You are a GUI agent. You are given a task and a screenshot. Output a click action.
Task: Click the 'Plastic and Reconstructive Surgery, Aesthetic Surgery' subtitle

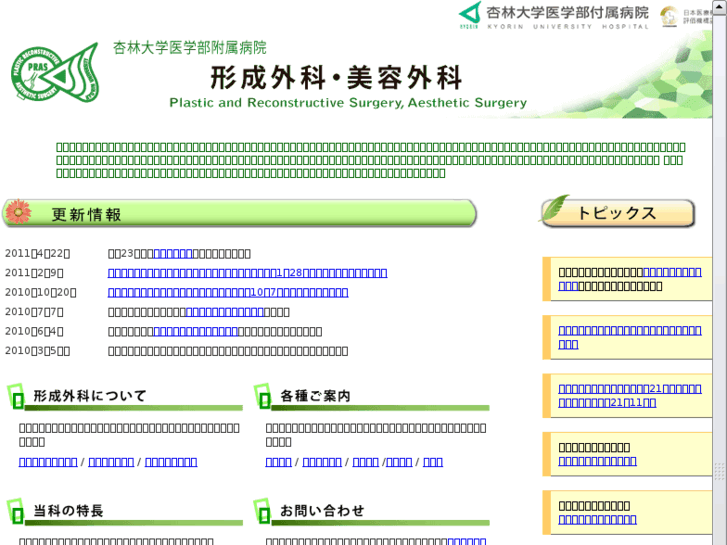click(x=348, y=103)
